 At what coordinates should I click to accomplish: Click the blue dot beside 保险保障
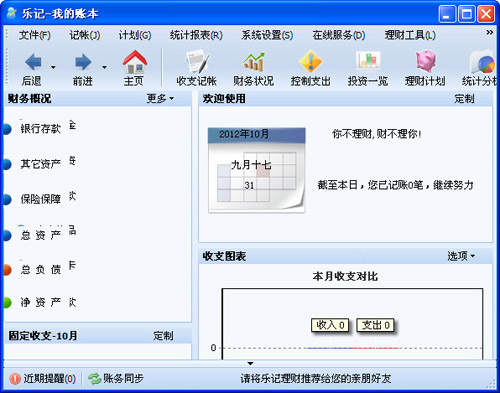point(7,199)
